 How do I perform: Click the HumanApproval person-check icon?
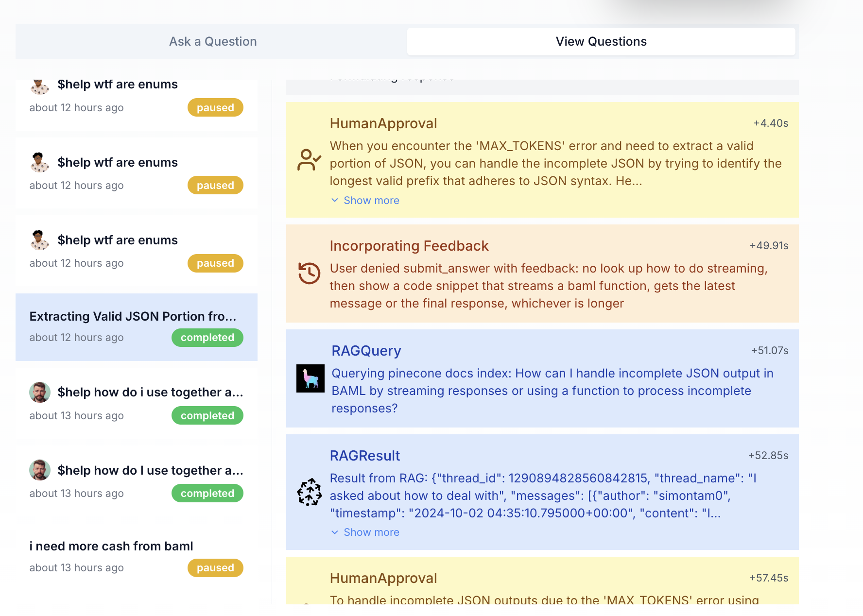click(x=309, y=160)
